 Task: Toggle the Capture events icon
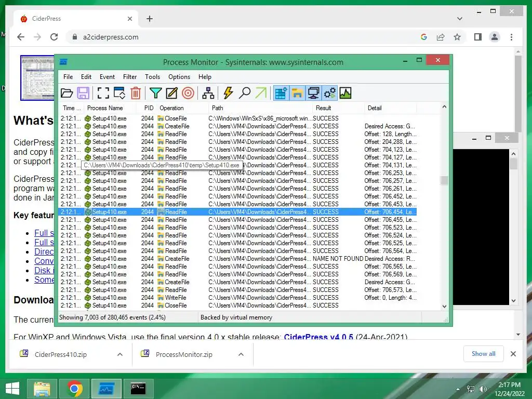click(x=103, y=93)
